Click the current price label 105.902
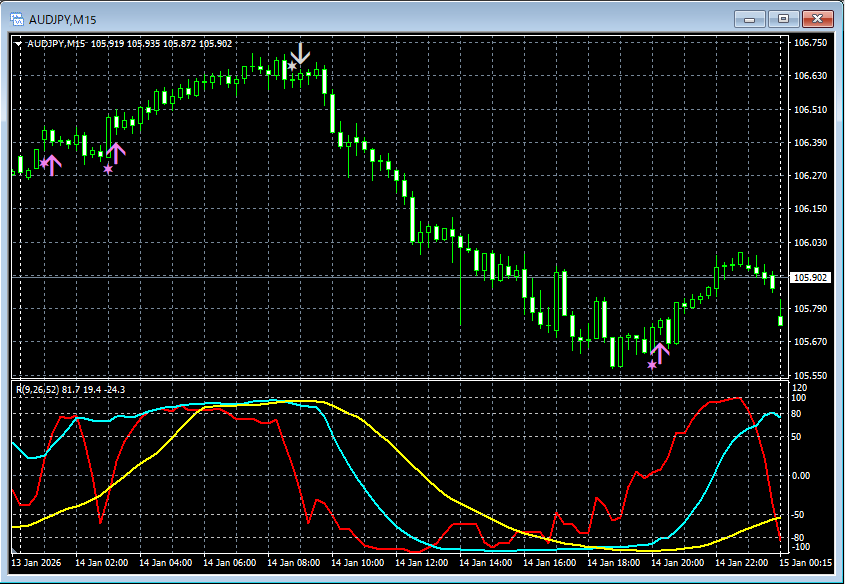Image resolution: width=846 pixels, height=584 pixels. click(809, 278)
